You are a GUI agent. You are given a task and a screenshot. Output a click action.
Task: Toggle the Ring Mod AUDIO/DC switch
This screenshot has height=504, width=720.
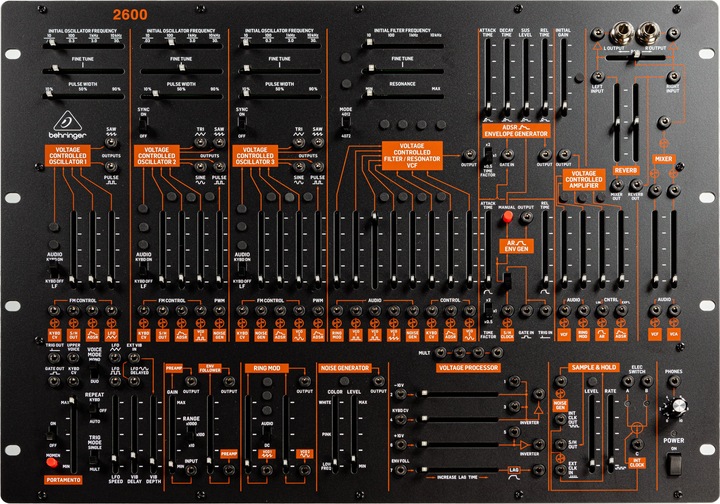pos(266,434)
